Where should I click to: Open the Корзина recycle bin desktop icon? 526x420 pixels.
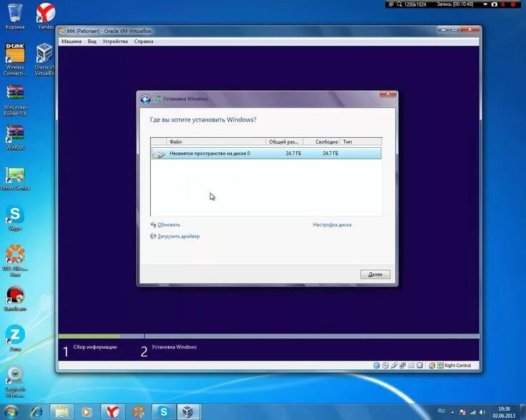click(x=15, y=16)
